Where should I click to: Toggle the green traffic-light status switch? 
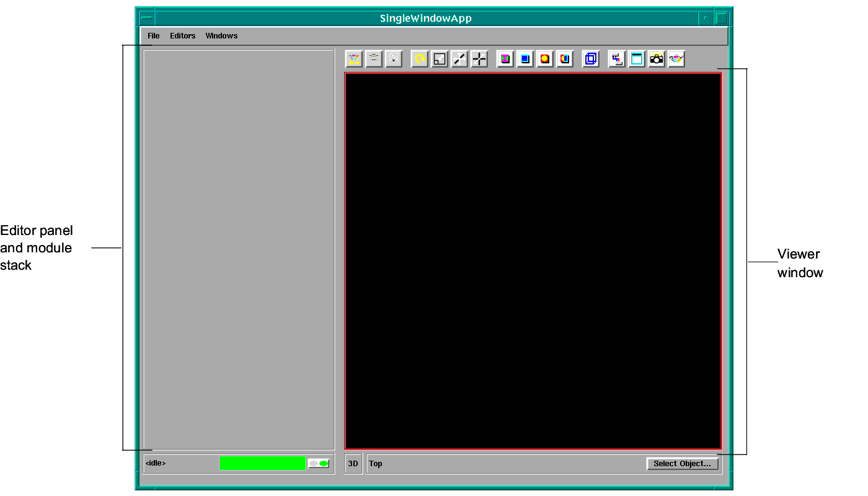pyautogui.click(x=319, y=464)
